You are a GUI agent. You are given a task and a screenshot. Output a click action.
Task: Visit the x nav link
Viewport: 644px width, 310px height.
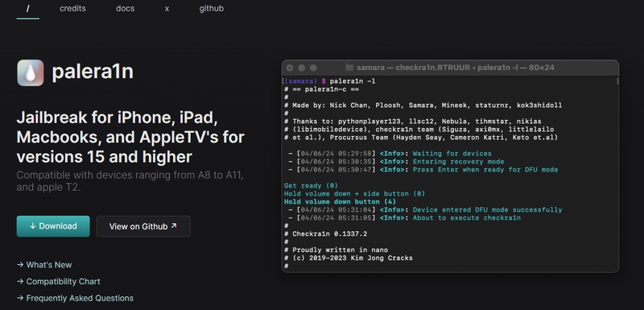167,8
